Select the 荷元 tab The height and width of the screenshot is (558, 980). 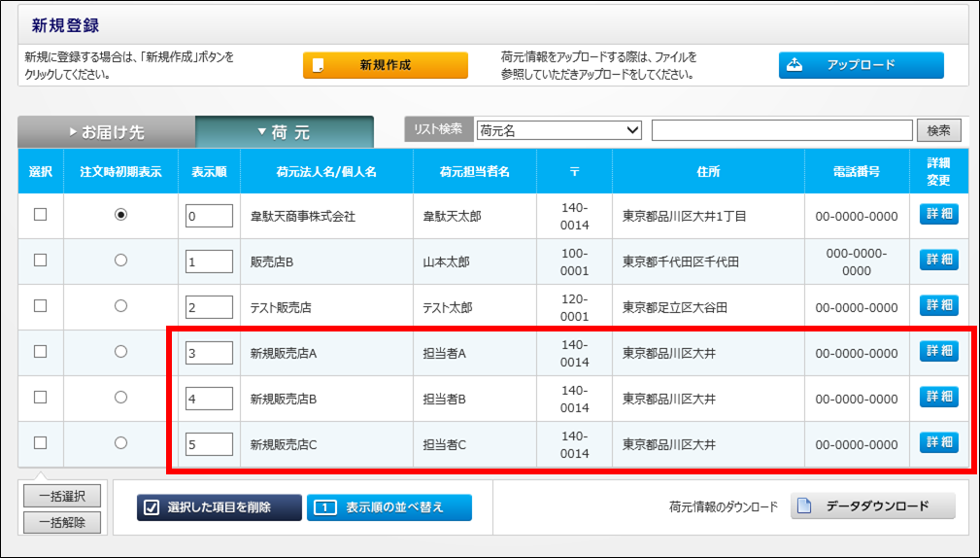(285, 132)
